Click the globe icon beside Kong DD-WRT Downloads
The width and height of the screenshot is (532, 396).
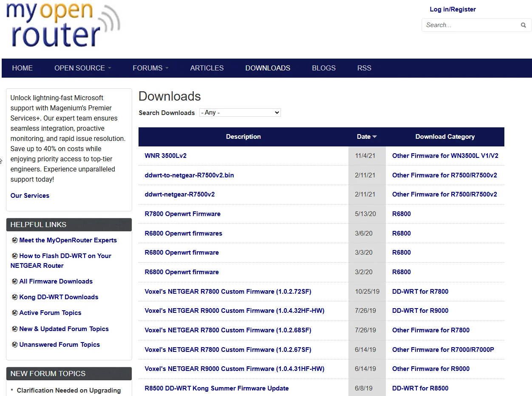[14, 297]
